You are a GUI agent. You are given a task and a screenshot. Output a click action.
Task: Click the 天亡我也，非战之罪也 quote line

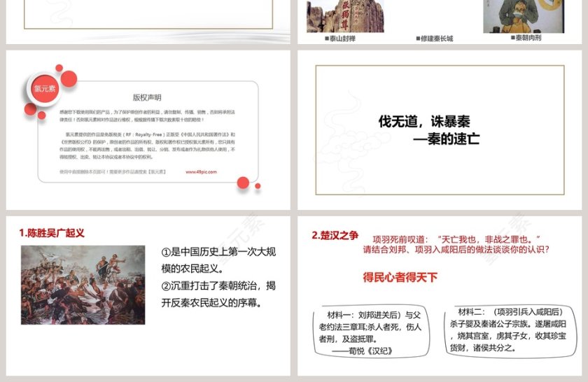456,239
